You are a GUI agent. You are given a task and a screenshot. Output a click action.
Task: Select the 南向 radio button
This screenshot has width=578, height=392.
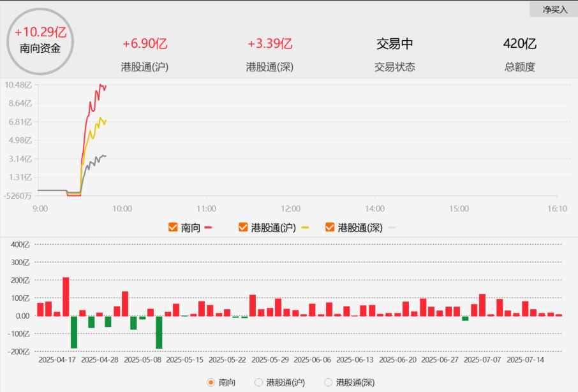[x=211, y=382]
